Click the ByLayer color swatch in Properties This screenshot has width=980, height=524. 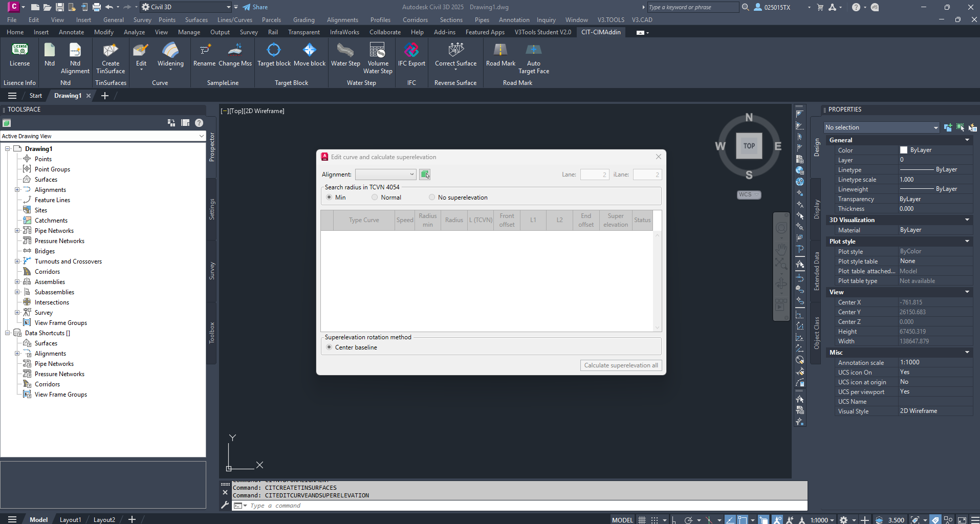tap(904, 150)
